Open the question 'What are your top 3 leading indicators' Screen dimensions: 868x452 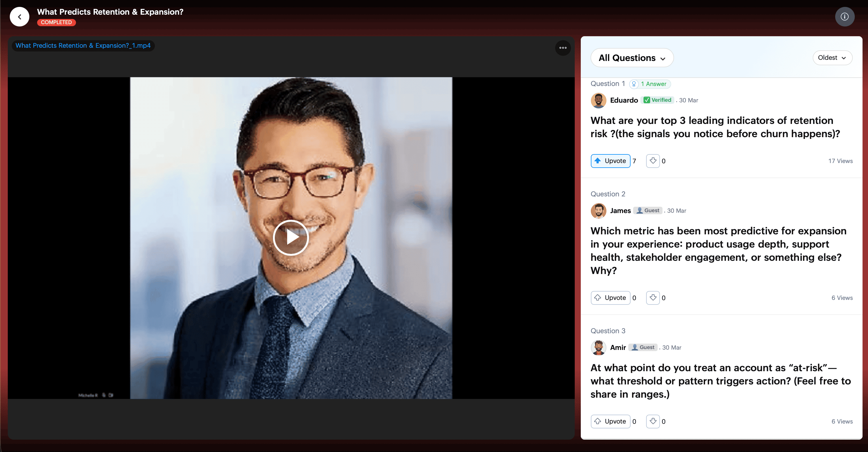pyautogui.click(x=715, y=127)
